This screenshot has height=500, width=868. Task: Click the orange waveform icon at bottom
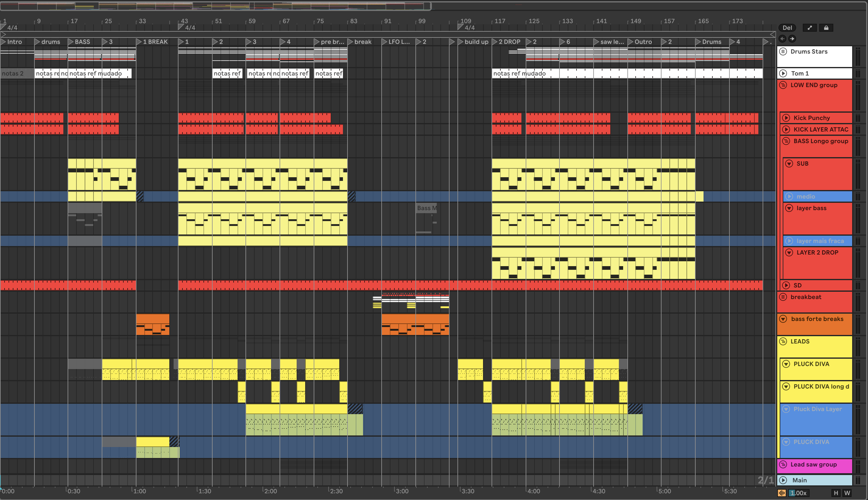click(x=782, y=493)
